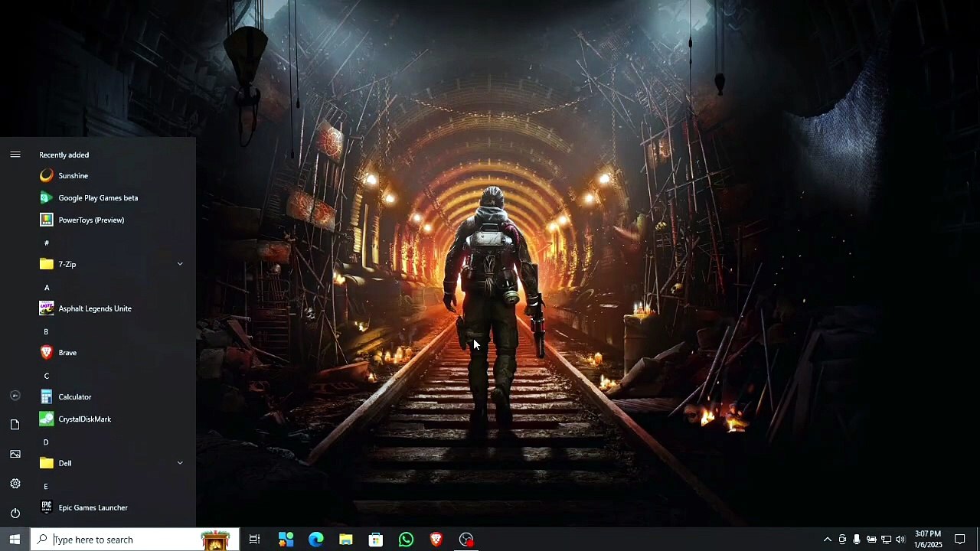
Task: Open the user account icon in Start sidebar
Action: coord(15,396)
